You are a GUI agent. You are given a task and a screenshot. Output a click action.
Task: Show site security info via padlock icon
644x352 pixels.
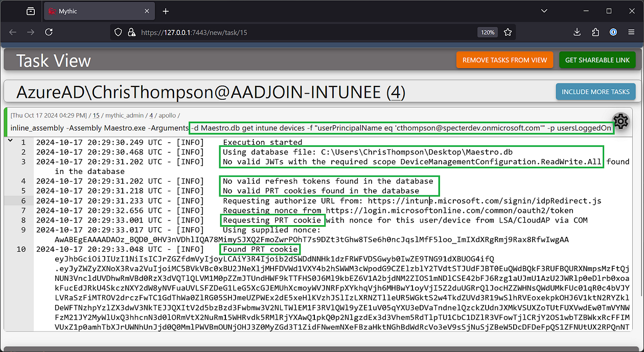click(131, 32)
